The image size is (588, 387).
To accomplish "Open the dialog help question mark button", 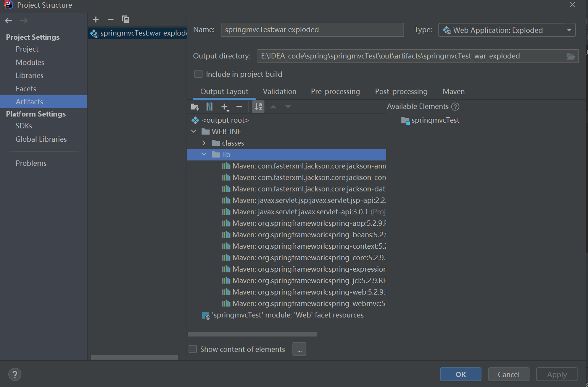I will 15,374.
